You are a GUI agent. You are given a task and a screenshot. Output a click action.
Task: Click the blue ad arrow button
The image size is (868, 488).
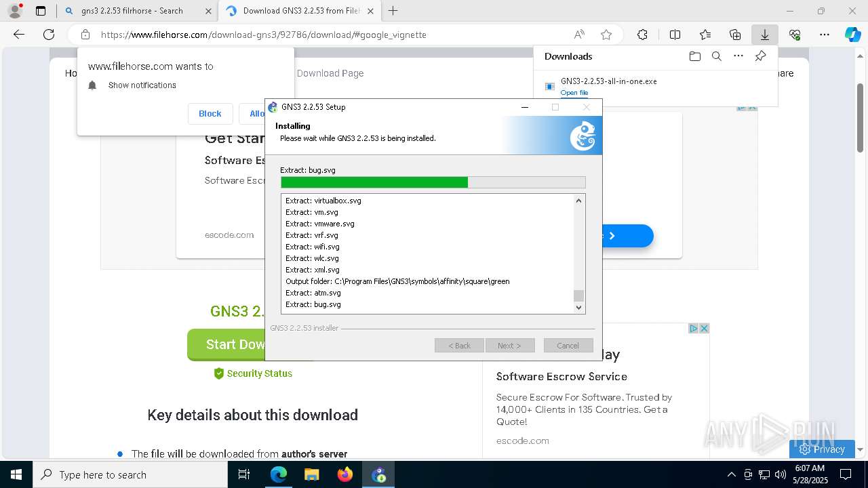[628, 236]
